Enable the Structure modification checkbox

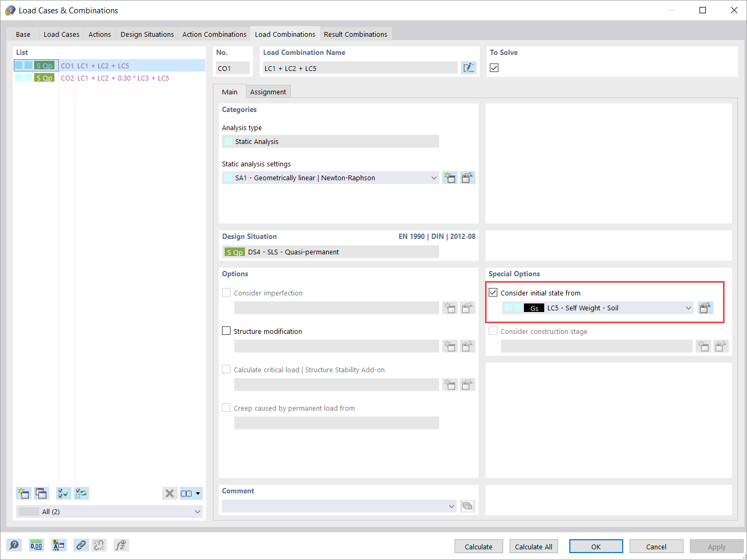(226, 330)
